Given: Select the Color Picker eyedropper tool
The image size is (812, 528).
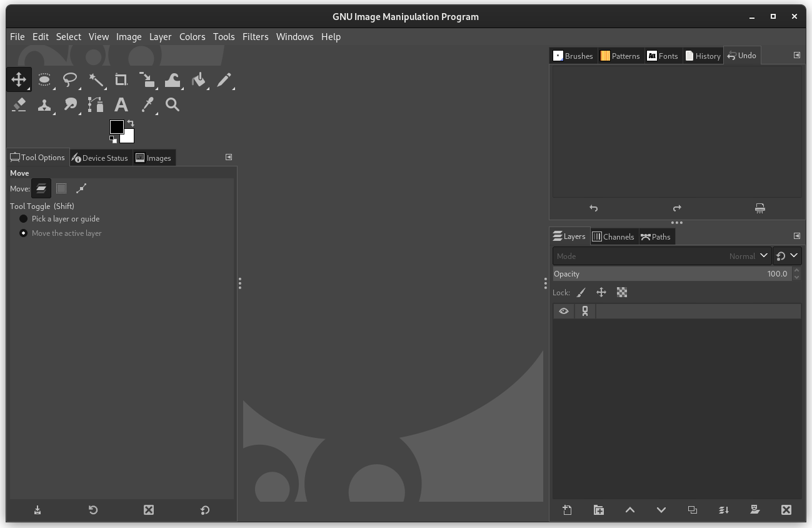Looking at the screenshot, I should [x=147, y=104].
